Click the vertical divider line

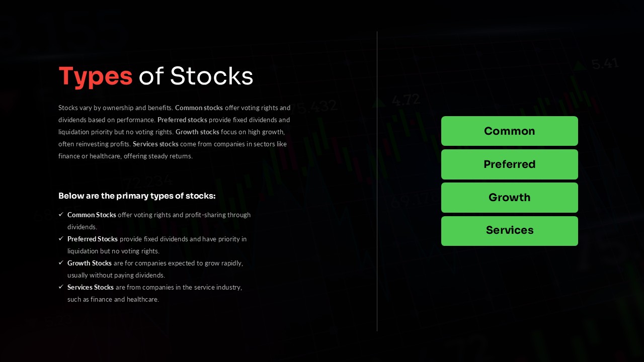pos(377,181)
